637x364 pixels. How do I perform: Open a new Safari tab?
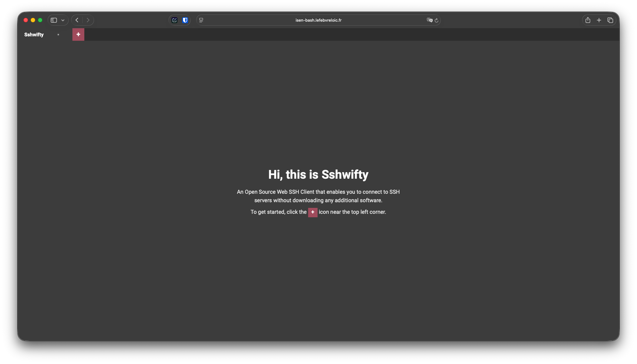(599, 20)
